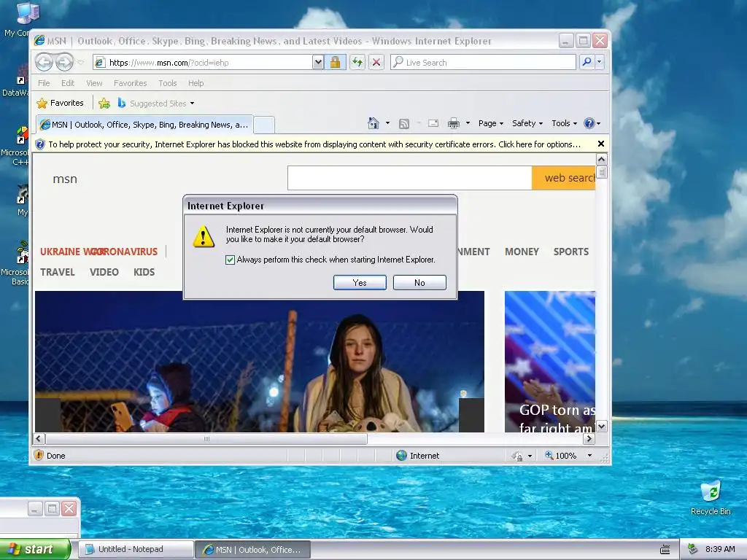Click the Forward navigation arrow button
Screen dimensions: 747x560
[x=64, y=62]
